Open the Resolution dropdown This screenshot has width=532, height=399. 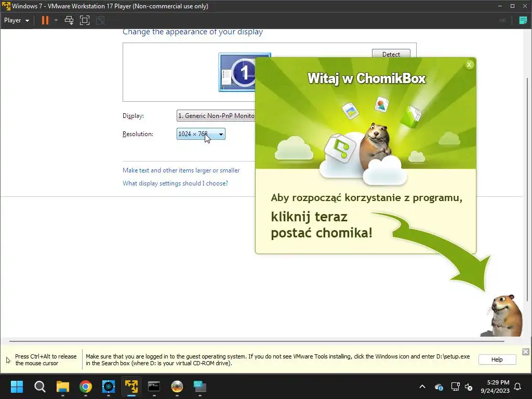click(201, 134)
